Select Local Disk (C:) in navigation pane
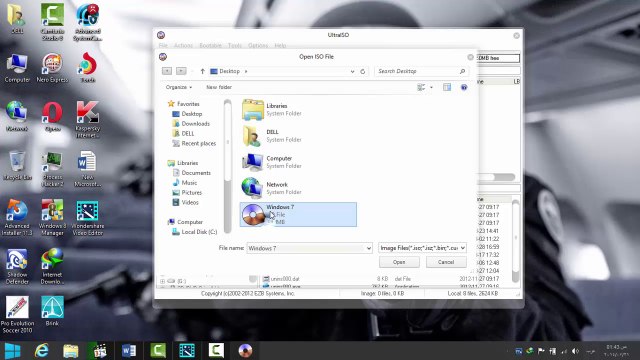This screenshot has width=640, height=360. (194, 232)
